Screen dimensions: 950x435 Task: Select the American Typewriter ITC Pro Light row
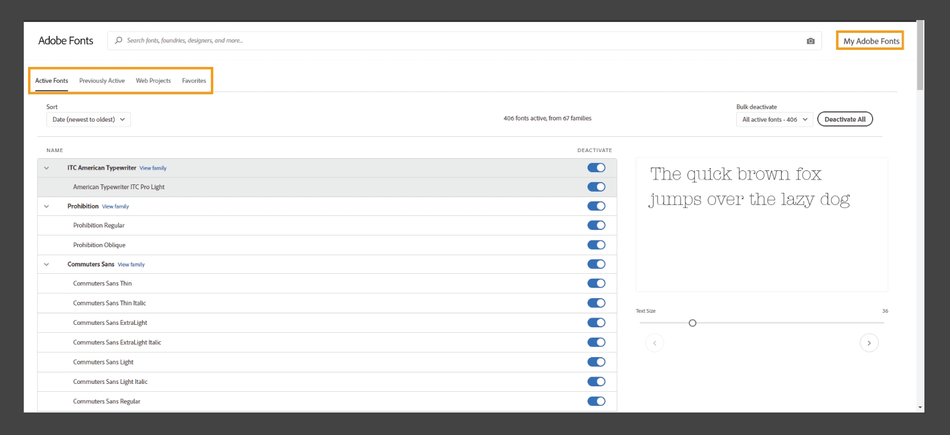click(x=327, y=187)
